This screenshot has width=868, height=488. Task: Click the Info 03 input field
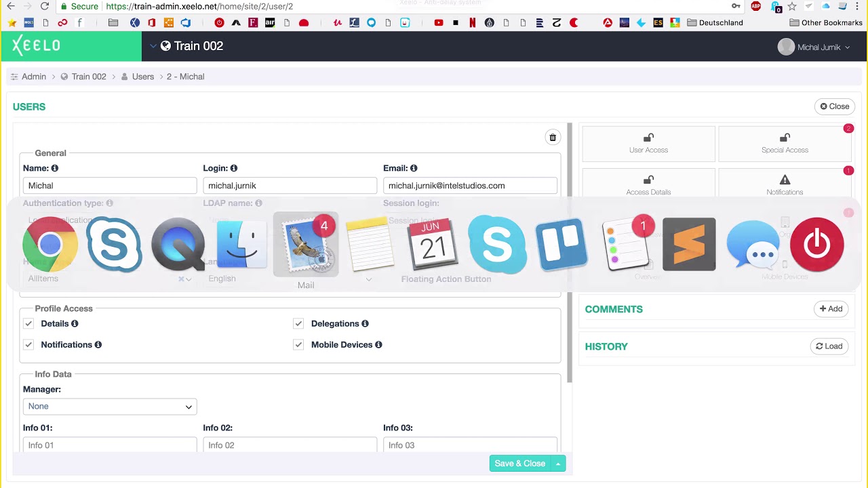pyautogui.click(x=470, y=445)
